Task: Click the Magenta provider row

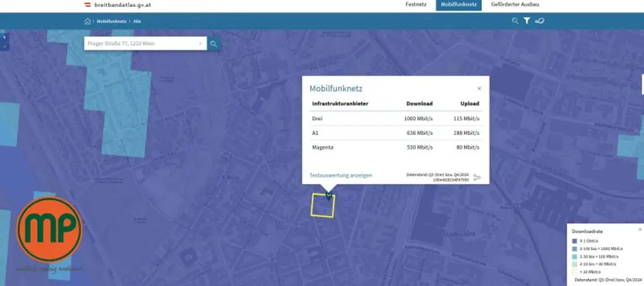Action: [396, 147]
